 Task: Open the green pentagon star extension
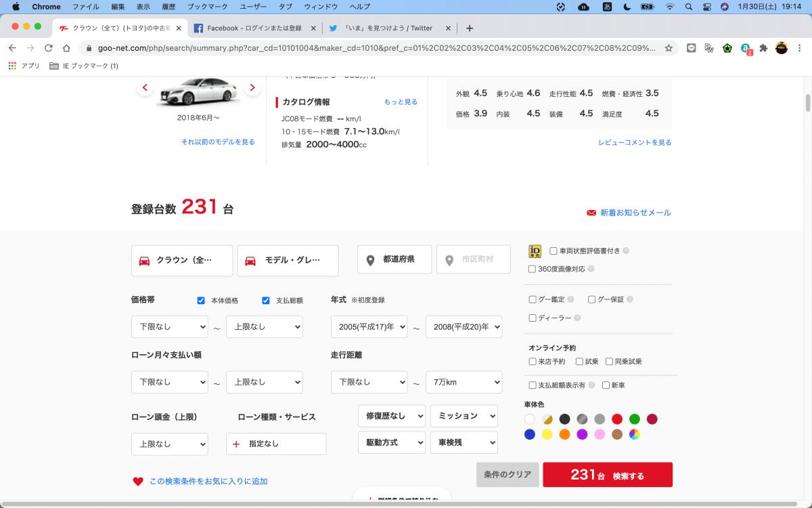click(727, 48)
